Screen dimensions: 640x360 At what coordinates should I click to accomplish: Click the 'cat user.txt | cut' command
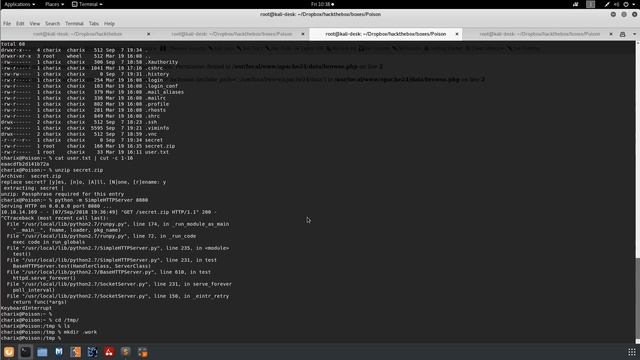93,158
